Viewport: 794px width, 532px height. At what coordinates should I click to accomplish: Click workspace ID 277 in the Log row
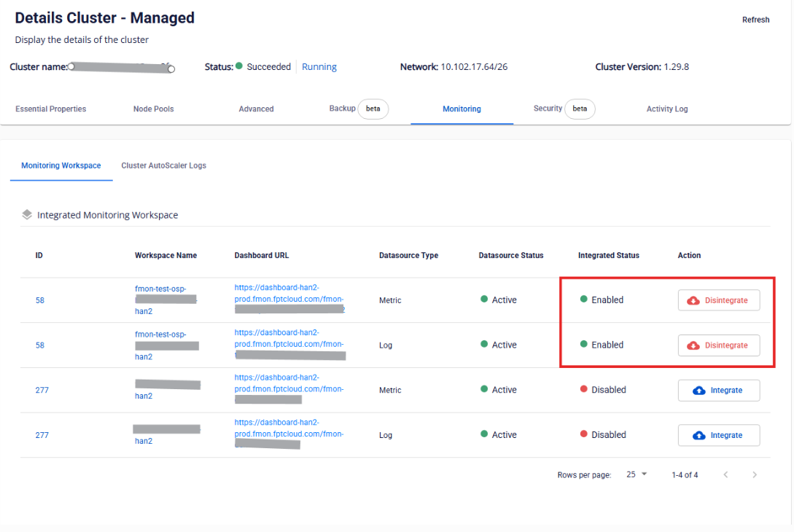(42, 435)
